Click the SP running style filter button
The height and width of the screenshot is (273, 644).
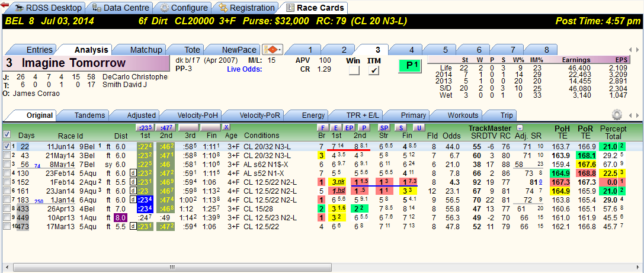coord(384,128)
